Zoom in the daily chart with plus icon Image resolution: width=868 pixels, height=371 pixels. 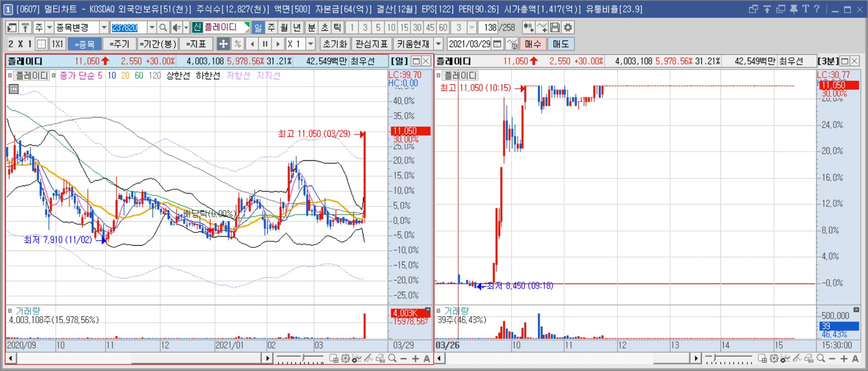(415, 359)
